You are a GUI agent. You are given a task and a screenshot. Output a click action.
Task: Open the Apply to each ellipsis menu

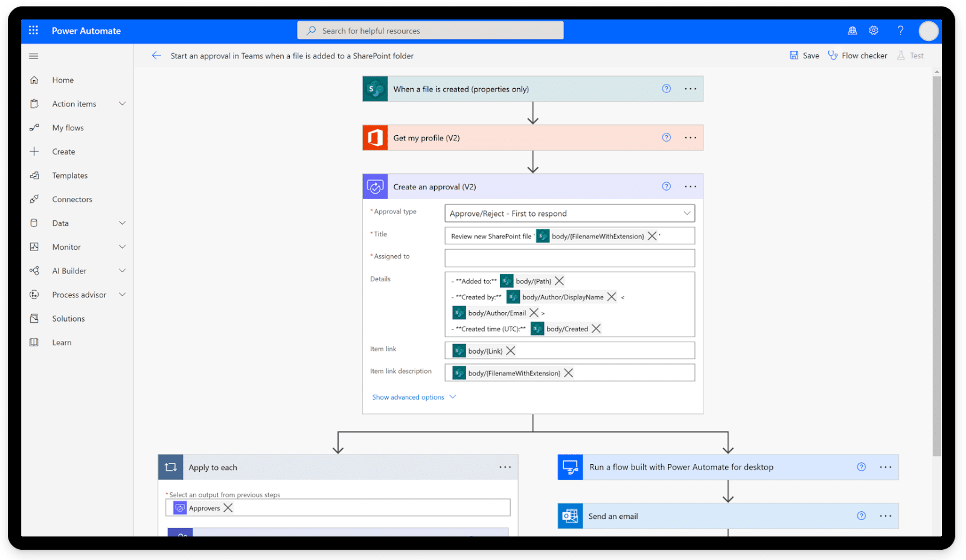click(505, 466)
